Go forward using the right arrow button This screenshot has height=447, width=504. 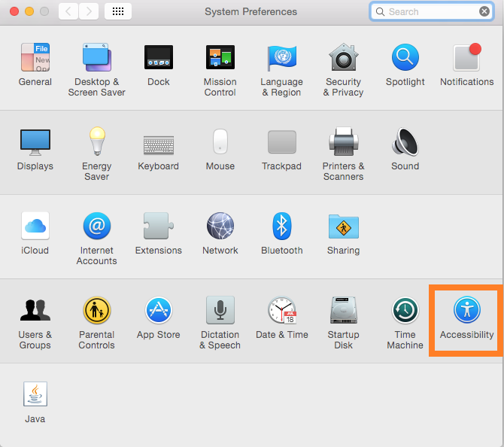point(89,11)
